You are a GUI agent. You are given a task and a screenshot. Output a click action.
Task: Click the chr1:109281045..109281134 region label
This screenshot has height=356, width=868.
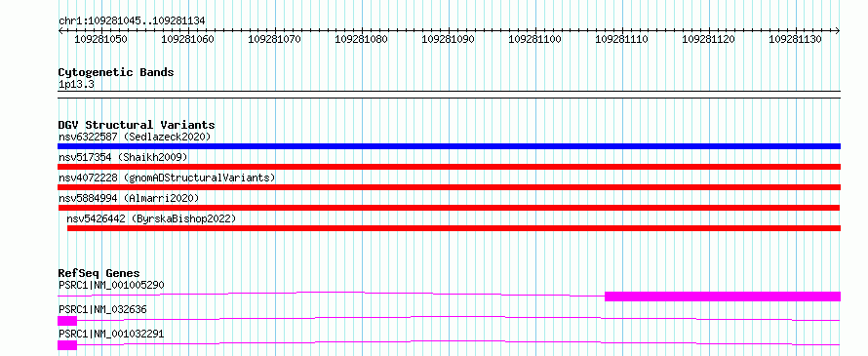[x=132, y=21]
